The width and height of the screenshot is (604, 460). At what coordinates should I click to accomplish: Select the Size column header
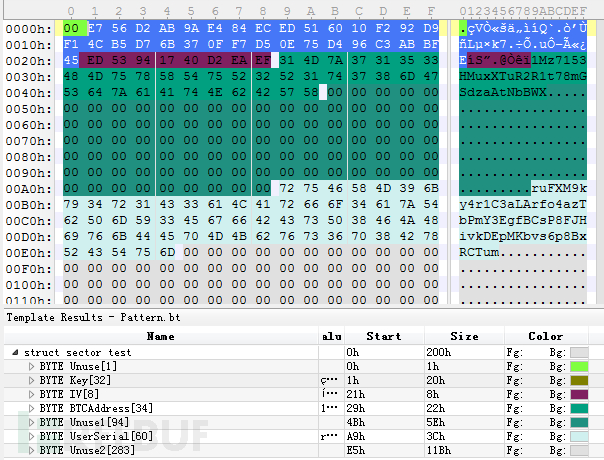(464, 336)
